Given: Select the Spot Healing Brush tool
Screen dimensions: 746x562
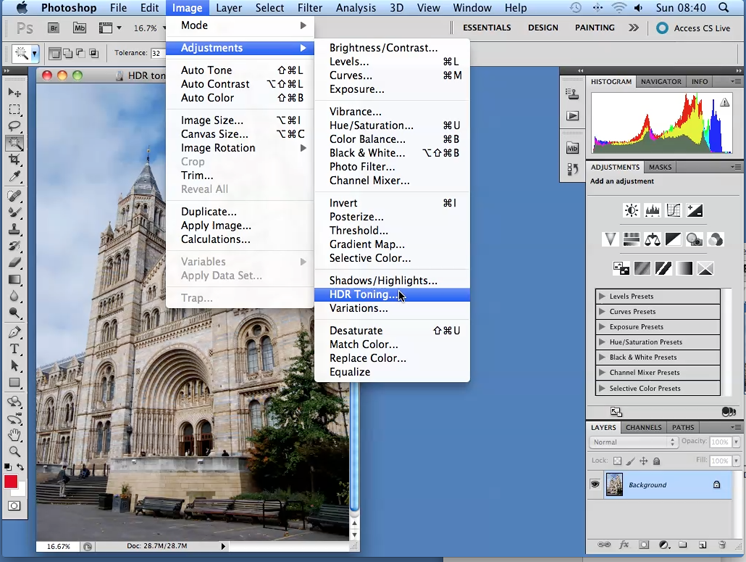Looking at the screenshot, I should click(x=14, y=196).
